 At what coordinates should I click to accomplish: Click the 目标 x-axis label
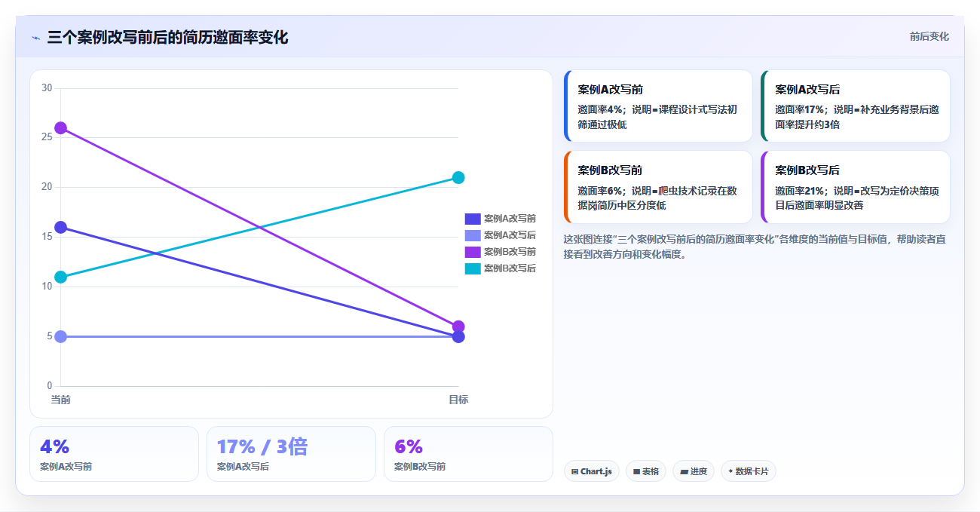point(458,400)
